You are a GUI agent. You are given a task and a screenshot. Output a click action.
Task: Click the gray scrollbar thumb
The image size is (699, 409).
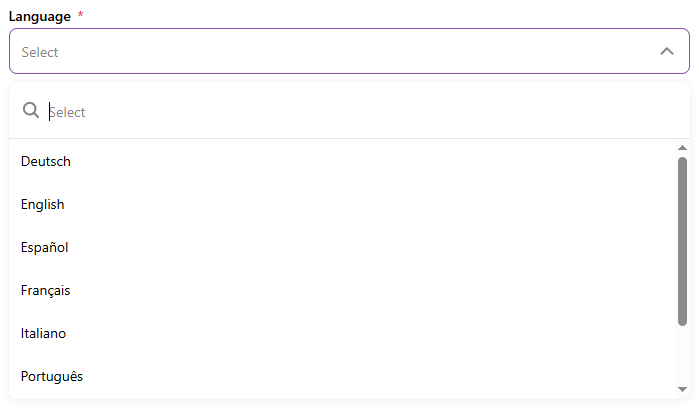point(682,240)
